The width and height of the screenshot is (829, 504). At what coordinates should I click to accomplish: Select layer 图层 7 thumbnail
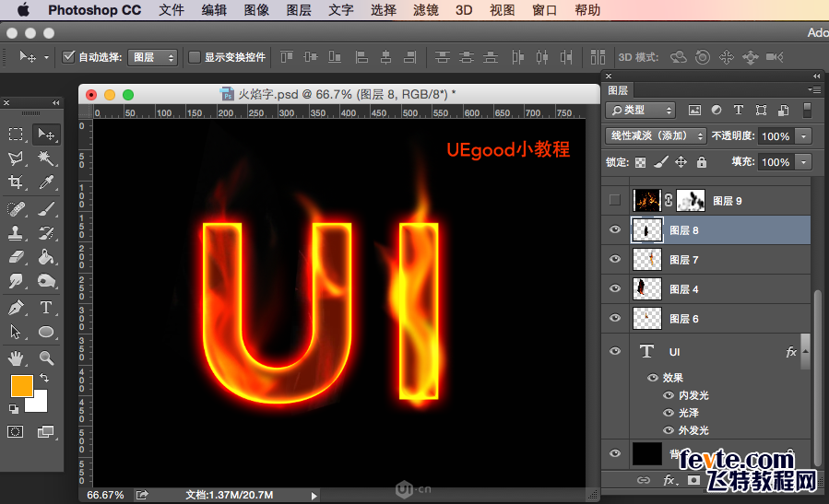(646, 260)
